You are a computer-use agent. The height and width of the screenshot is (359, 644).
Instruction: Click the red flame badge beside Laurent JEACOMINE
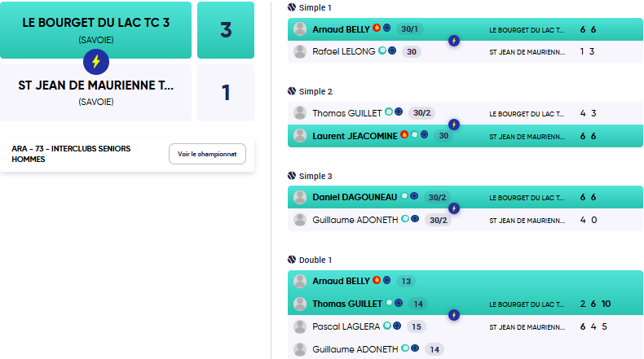point(404,134)
